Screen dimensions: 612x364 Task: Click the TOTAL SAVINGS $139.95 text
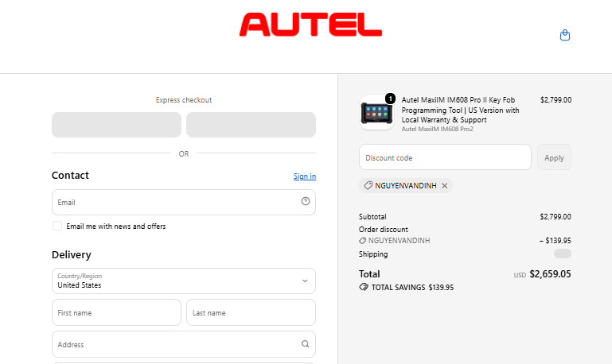[412, 288]
